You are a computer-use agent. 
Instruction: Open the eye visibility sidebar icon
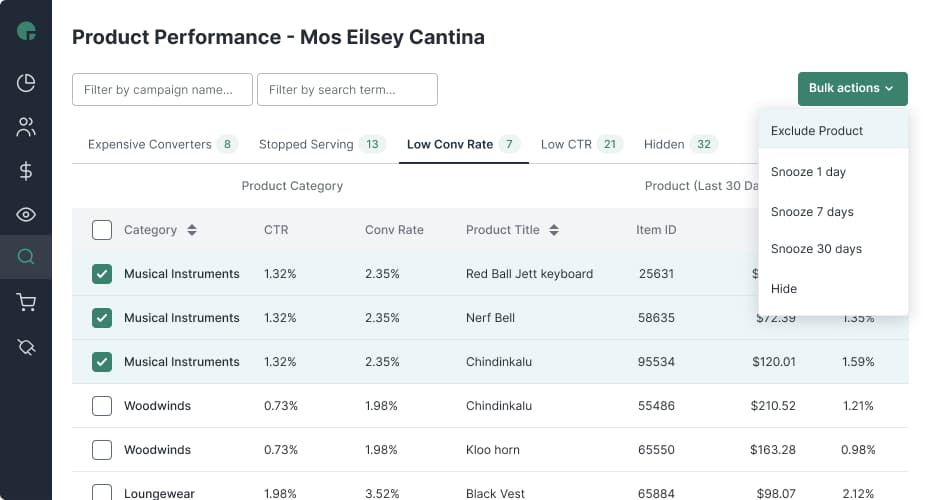26,214
